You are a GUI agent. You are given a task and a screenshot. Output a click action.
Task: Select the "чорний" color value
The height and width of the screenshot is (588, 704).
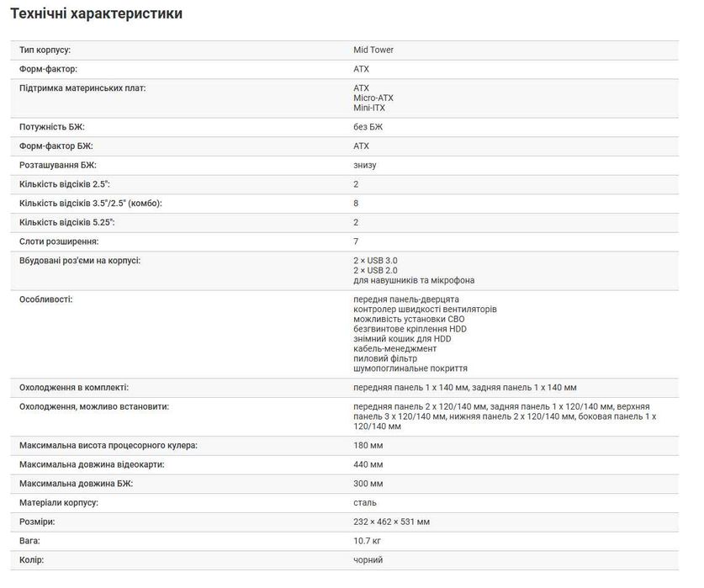coord(368,559)
